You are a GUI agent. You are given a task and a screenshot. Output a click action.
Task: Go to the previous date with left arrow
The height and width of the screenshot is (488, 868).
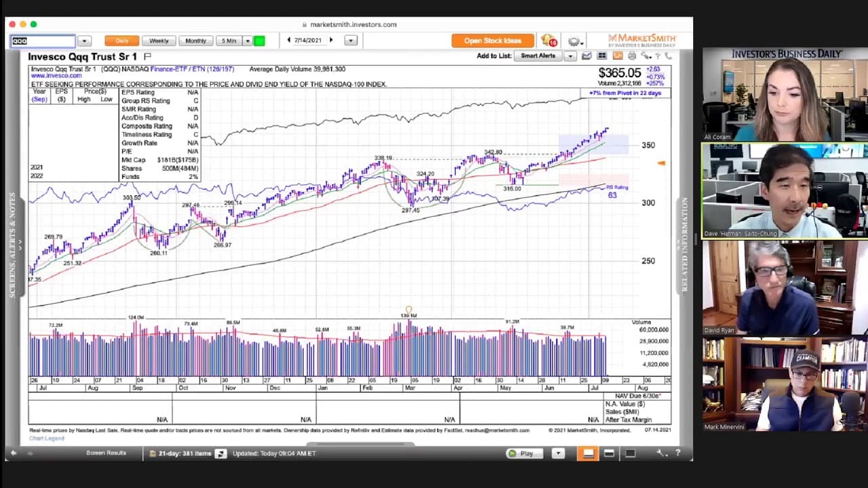(289, 41)
